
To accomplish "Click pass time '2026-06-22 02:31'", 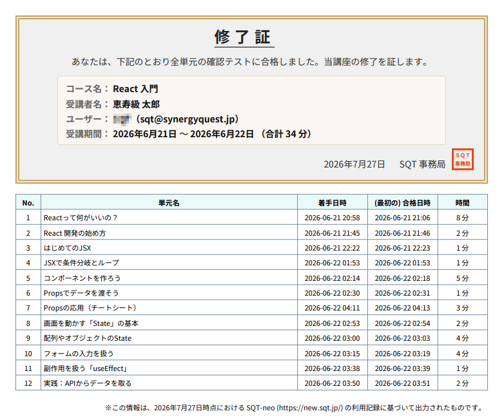I will coord(402,293).
